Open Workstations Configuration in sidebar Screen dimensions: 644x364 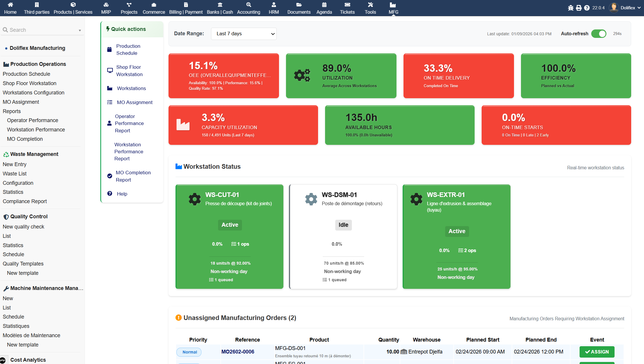[x=34, y=93]
